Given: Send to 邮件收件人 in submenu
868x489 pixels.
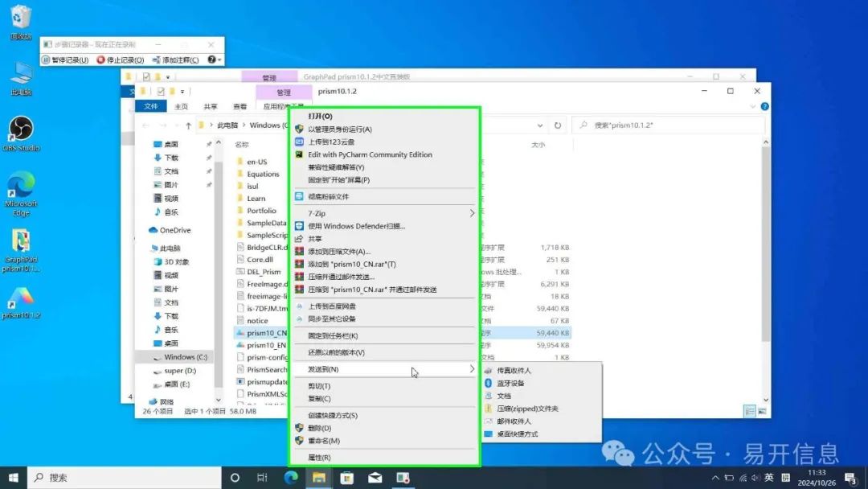Looking at the screenshot, I should [542, 421].
